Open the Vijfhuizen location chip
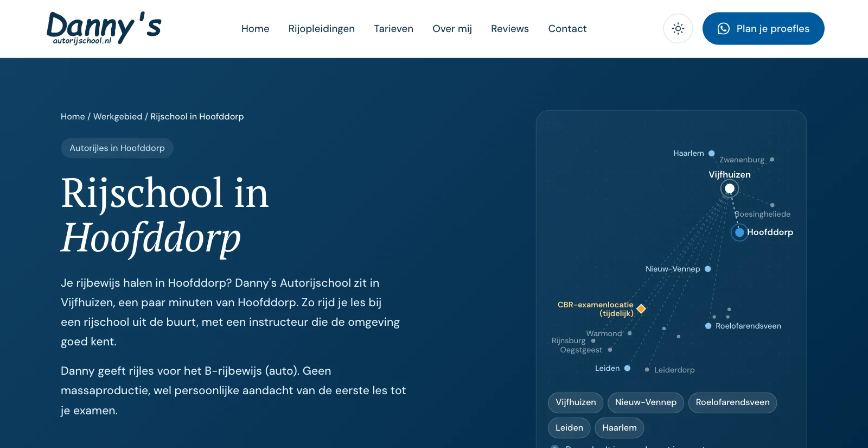Screen dimensions: 868x448 576,402
